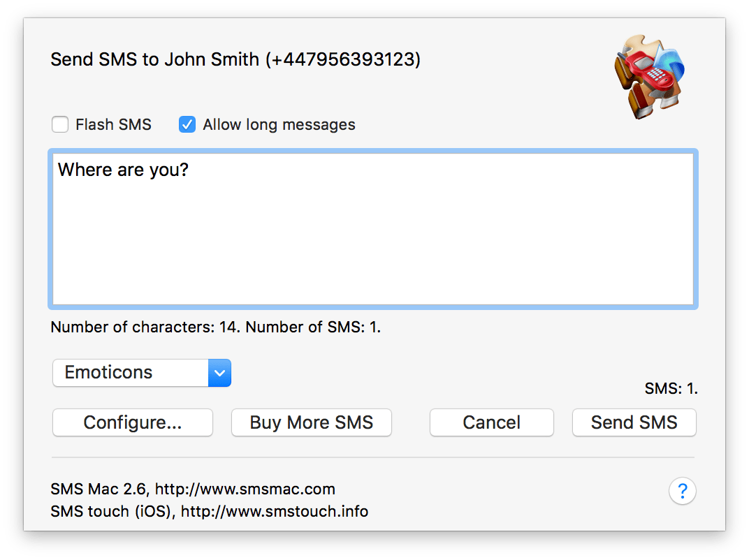Viewport: 749px width, 560px height.
Task: Send the SMS message
Action: point(634,422)
